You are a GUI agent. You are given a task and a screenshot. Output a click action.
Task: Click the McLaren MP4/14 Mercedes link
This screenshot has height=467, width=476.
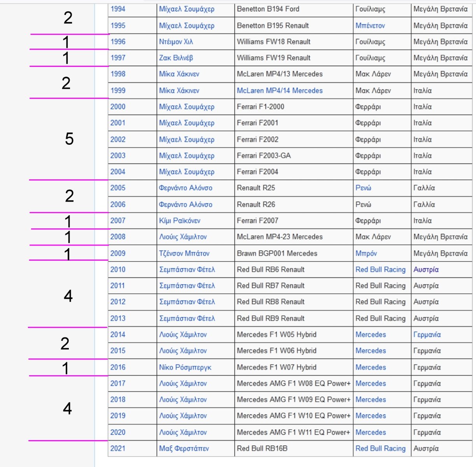tap(280, 91)
